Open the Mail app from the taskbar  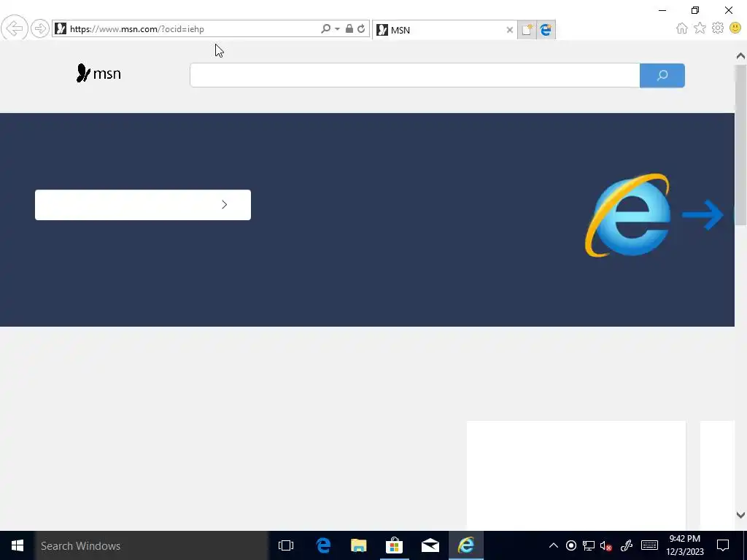pos(430,545)
